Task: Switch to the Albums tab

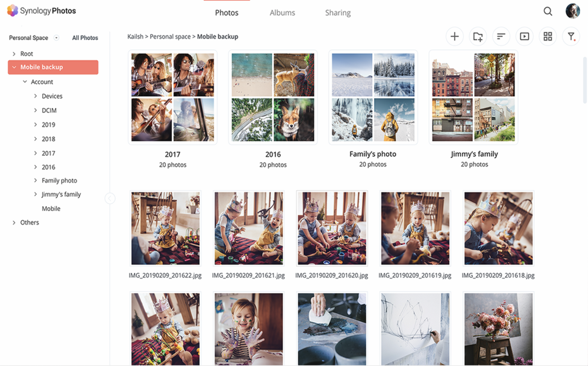Action: (282, 13)
